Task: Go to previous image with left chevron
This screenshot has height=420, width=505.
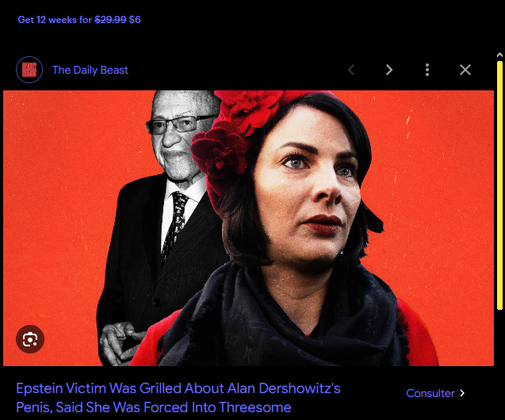Action: pyautogui.click(x=351, y=70)
